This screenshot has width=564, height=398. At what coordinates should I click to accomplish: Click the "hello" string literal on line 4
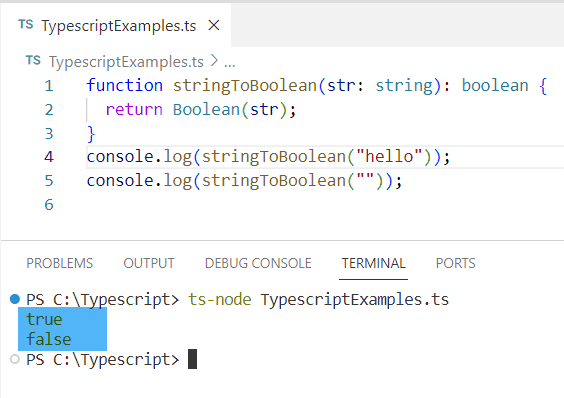[x=389, y=157]
